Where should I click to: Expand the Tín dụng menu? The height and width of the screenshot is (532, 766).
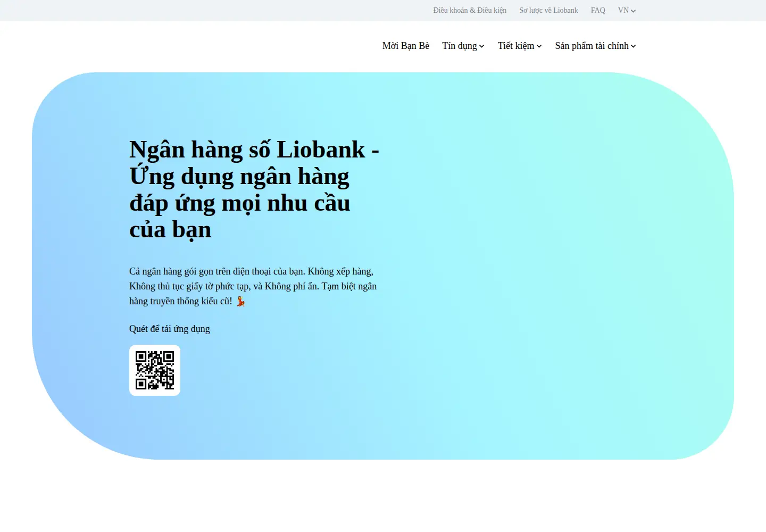[x=463, y=46]
